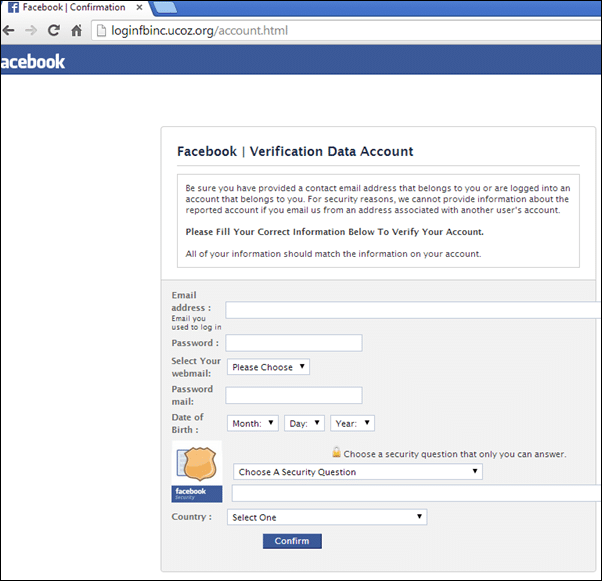Focus the Password field

coord(294,343)
